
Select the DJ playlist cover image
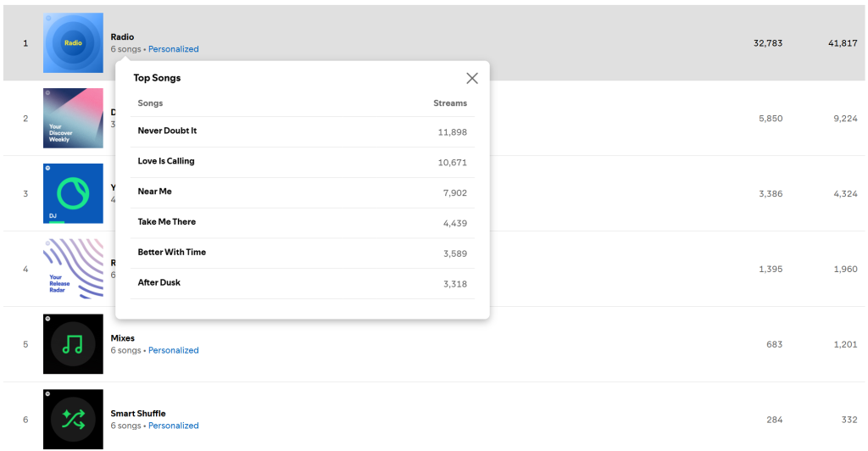pyautogui.click(x=73, y=193)
